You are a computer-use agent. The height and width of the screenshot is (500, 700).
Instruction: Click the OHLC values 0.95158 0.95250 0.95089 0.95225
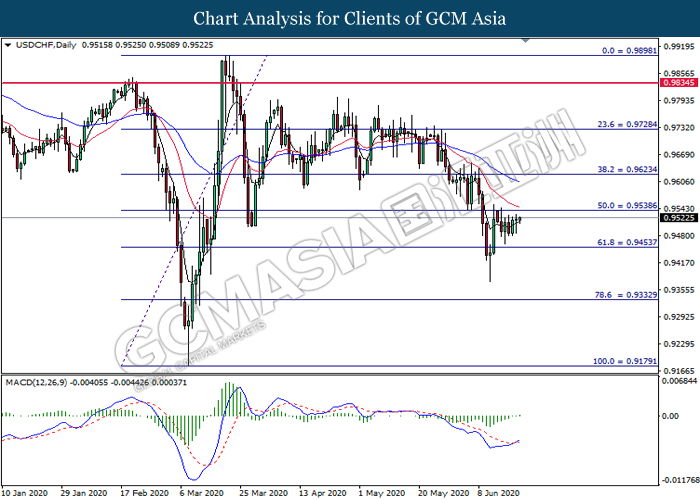(x=148, y=45)
